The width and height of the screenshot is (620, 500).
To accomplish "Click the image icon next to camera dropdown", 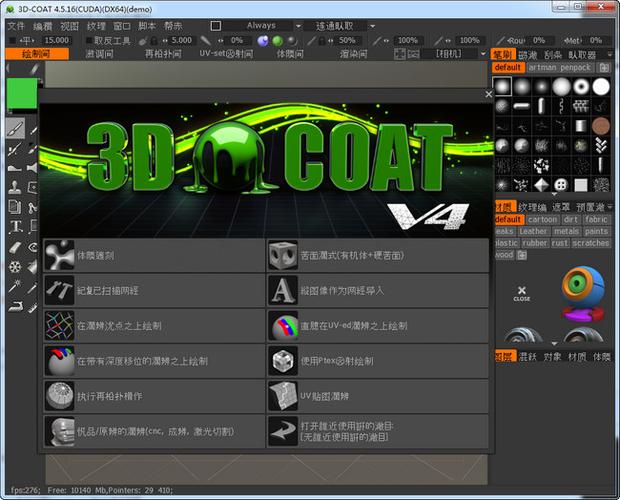I will pyautogui.click(x=413, y=54).
